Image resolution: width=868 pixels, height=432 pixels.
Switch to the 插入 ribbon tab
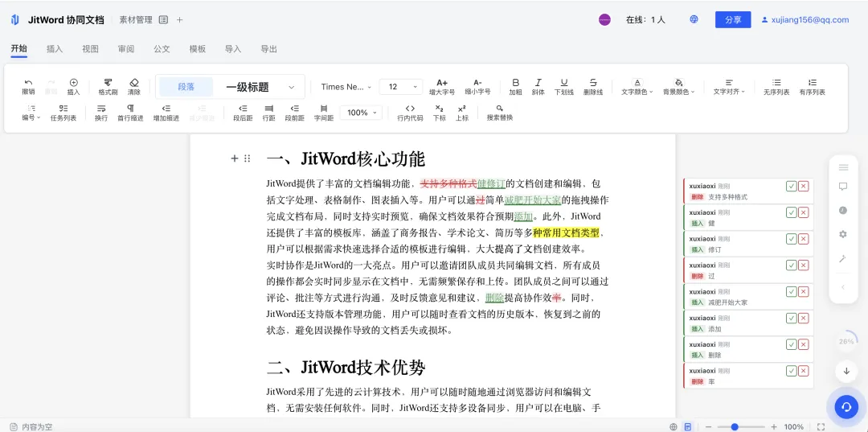pyautogui.click(x=55, y=49)
